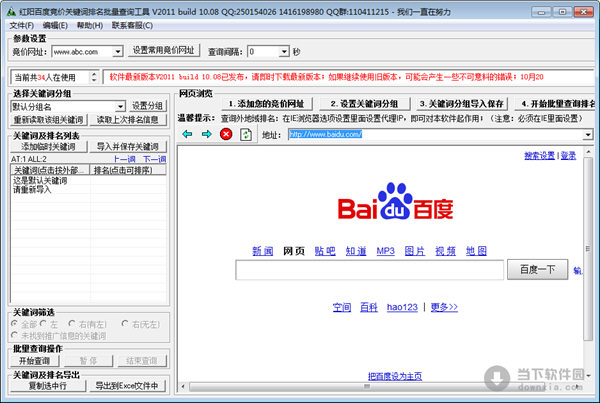Select 未找到推广信息的关键词 radio option
This screenshot has width=600, height=403.
(x=15, y=335)
